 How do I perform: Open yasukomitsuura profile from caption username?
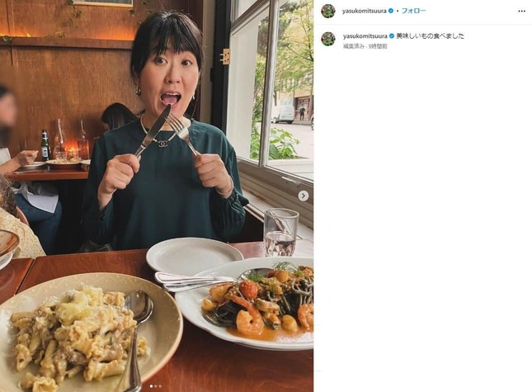tap(365, 36)
